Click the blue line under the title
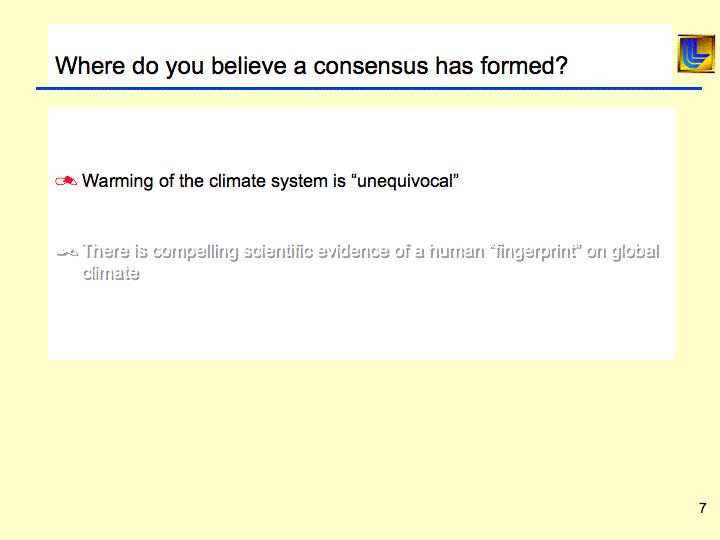720x540 pixels. click(368, 89)
